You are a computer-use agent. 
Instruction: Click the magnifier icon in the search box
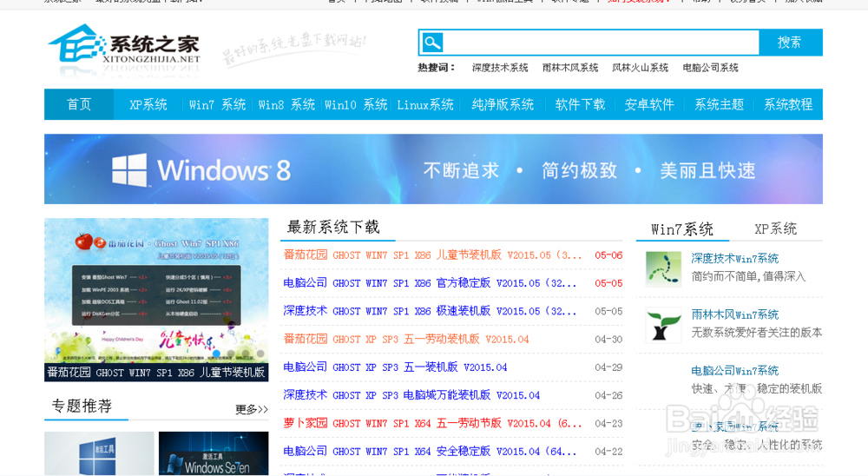click(432, 43)
